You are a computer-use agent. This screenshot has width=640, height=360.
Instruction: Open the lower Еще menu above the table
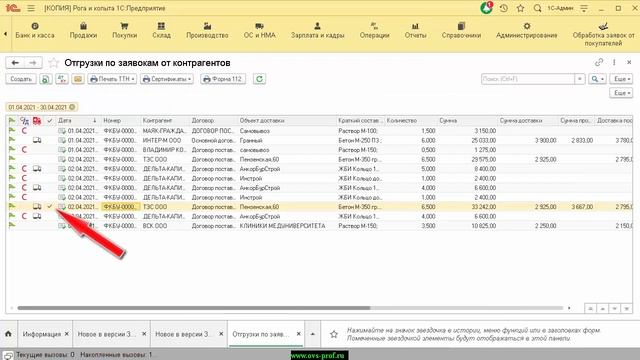coord(622,93)
